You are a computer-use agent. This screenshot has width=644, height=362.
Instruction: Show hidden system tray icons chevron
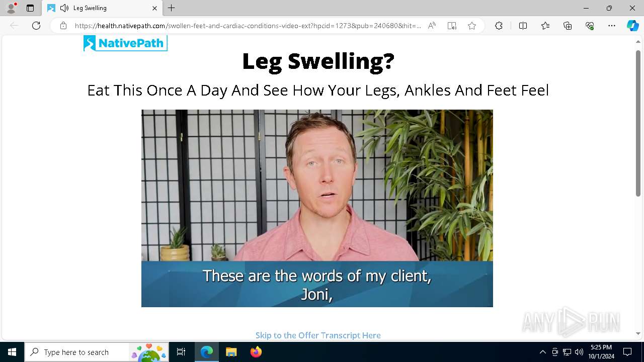point(542,352)
